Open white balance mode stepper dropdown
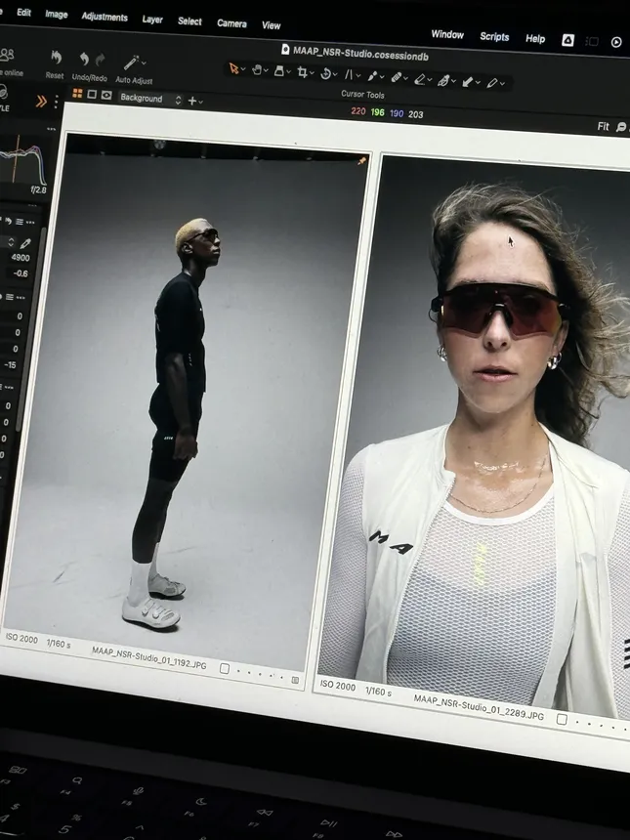The height and width of the screenshot is (840, 630). [11, 242]
